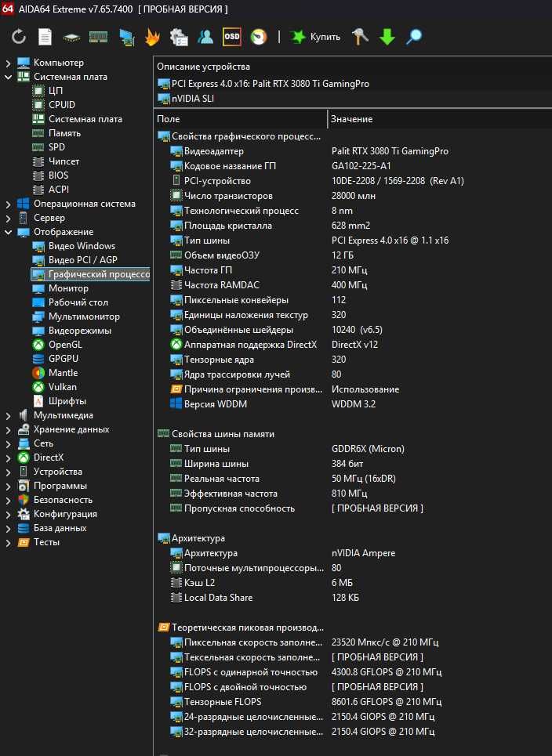
Task: Open the Report document icon
Action: (x=45, y=37)
